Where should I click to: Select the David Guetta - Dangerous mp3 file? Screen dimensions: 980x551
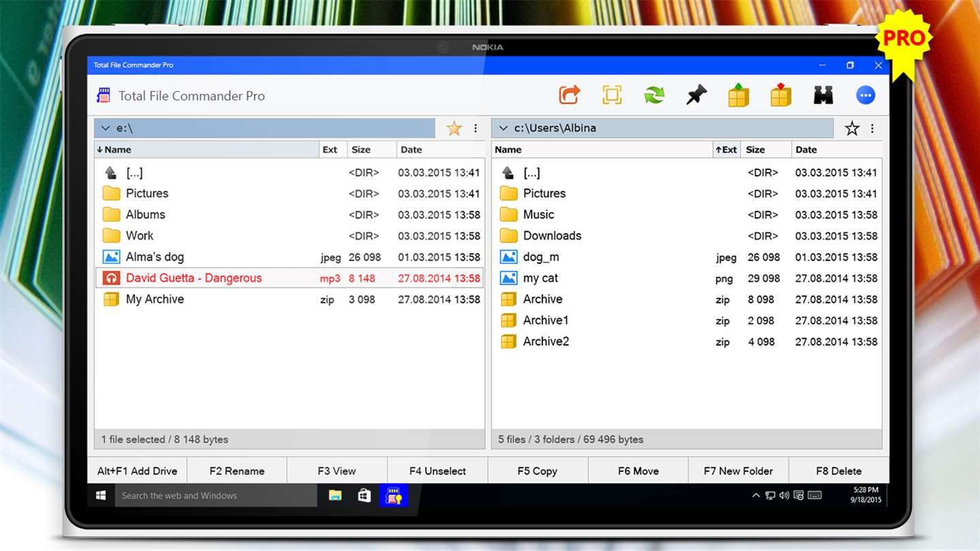(x=289, y=278)
